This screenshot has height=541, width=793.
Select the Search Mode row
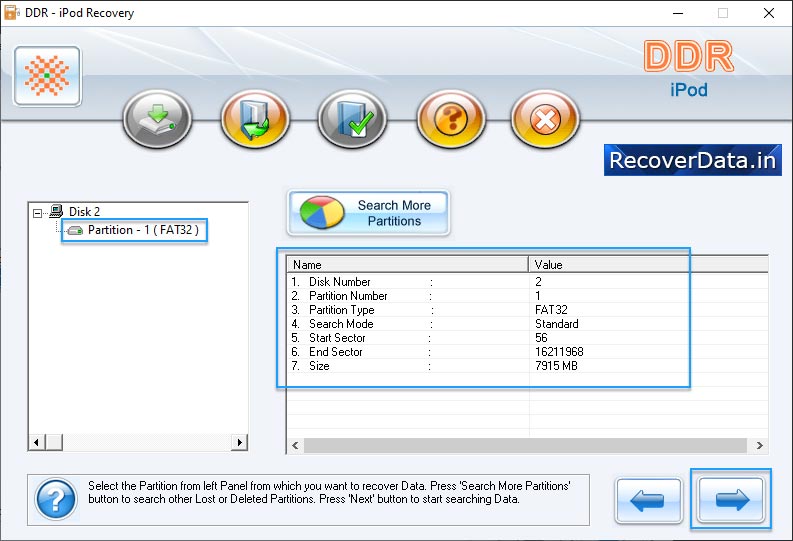(527, 324)
